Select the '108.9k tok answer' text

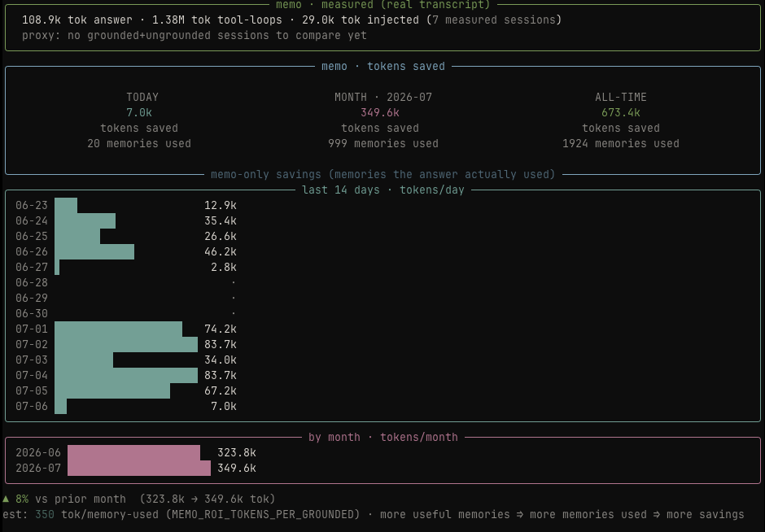(77, 20)
